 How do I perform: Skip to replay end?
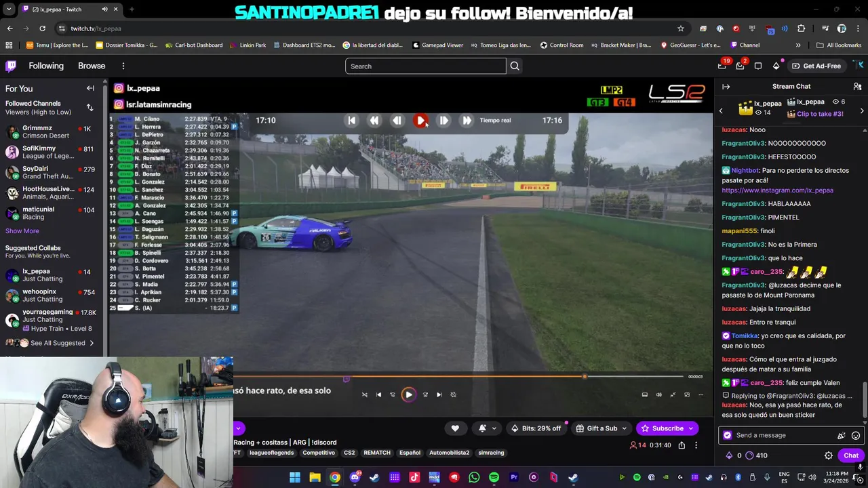[467, 120]
